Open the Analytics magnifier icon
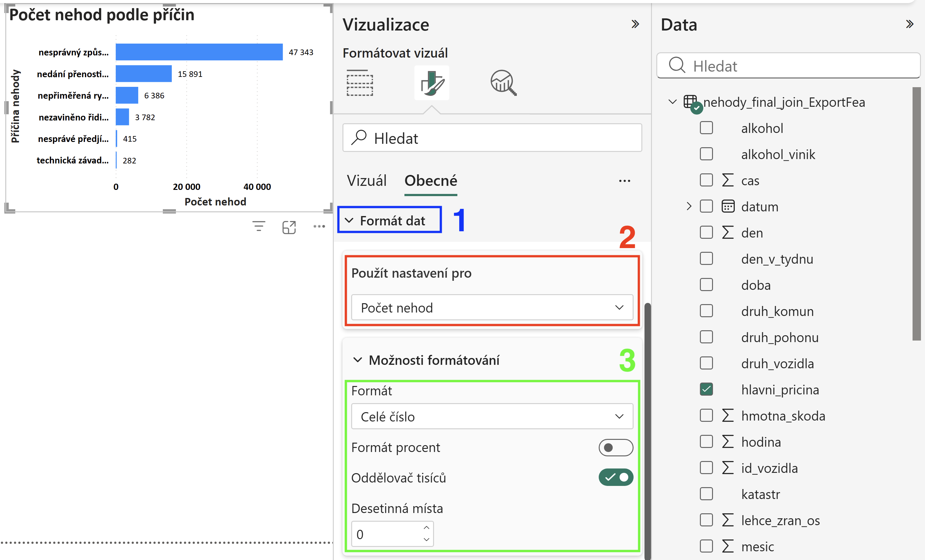Viewport: 925px width, 560px height. (x=503, y=82)
